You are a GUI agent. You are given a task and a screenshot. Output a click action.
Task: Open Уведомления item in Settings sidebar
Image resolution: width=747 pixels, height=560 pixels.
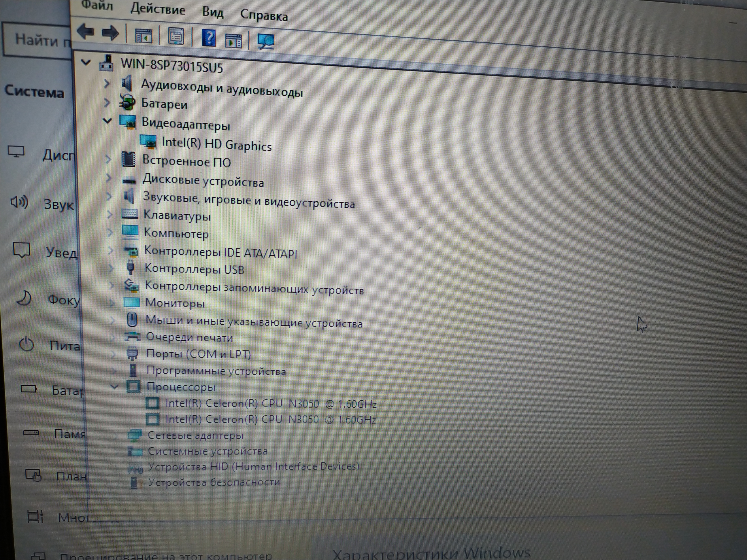pyautogui.click(x=46, y=252)
